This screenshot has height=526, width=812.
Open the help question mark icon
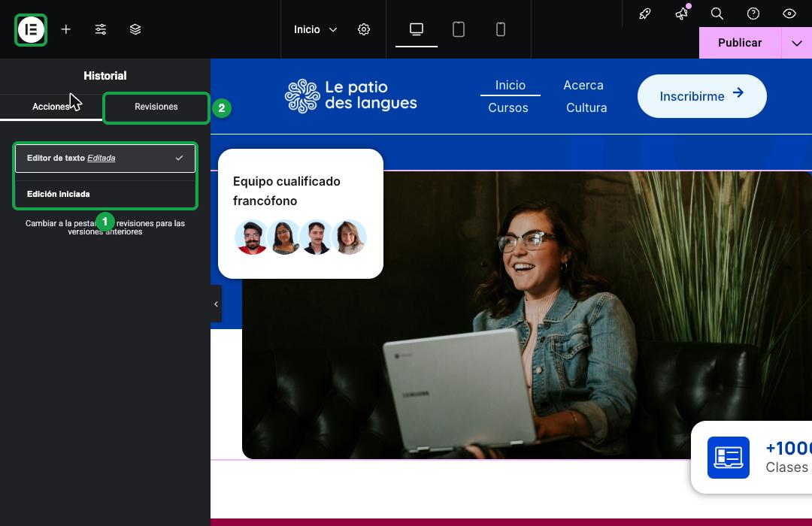753,14
